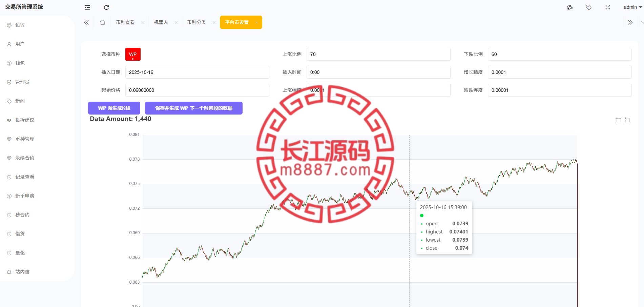Click the 下跌比例 input field

pyautogui.click(x=560, y=54)
